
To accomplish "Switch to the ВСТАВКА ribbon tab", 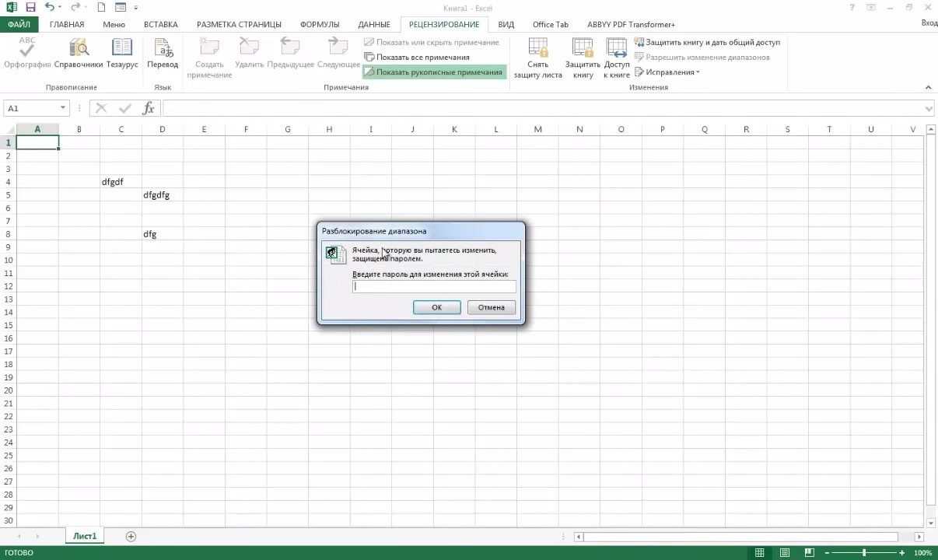I will click(x=160, y=24).
